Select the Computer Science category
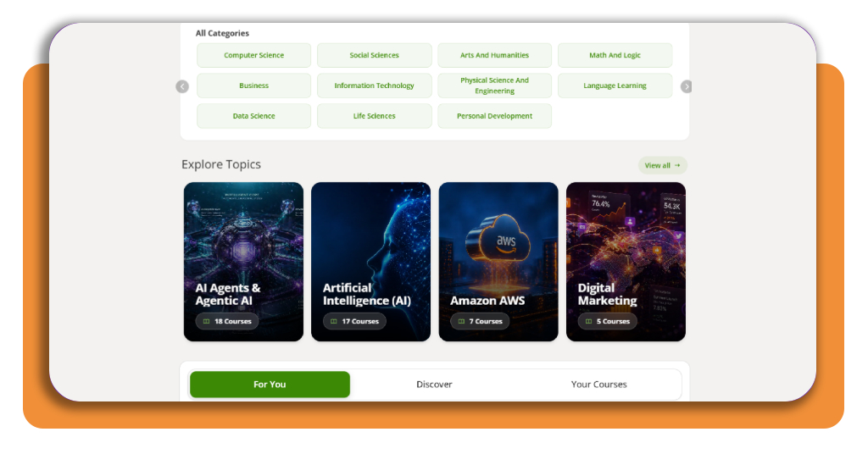This screenshot has width=868, height=454. click(253, 55)
